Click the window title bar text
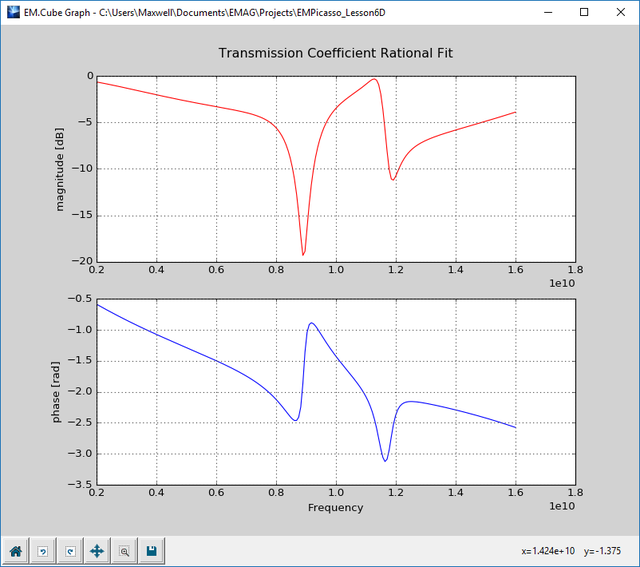 point(204,13)
